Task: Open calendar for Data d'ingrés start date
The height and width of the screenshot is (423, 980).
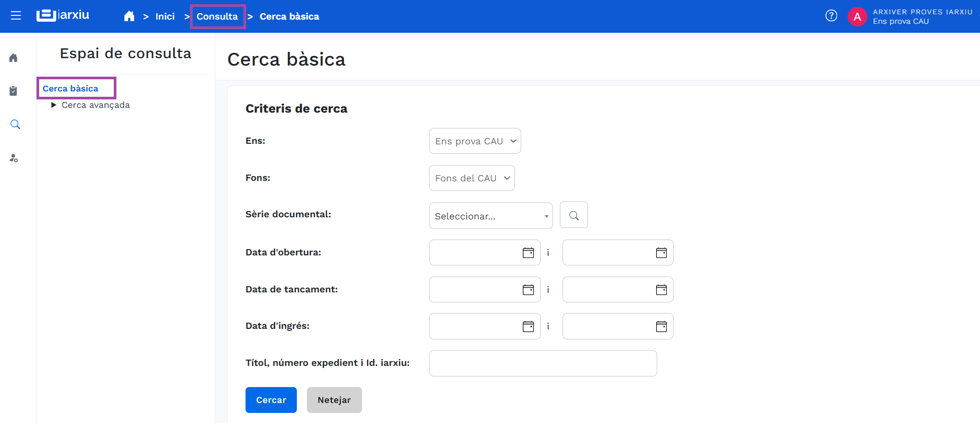Action: point(528,326)
